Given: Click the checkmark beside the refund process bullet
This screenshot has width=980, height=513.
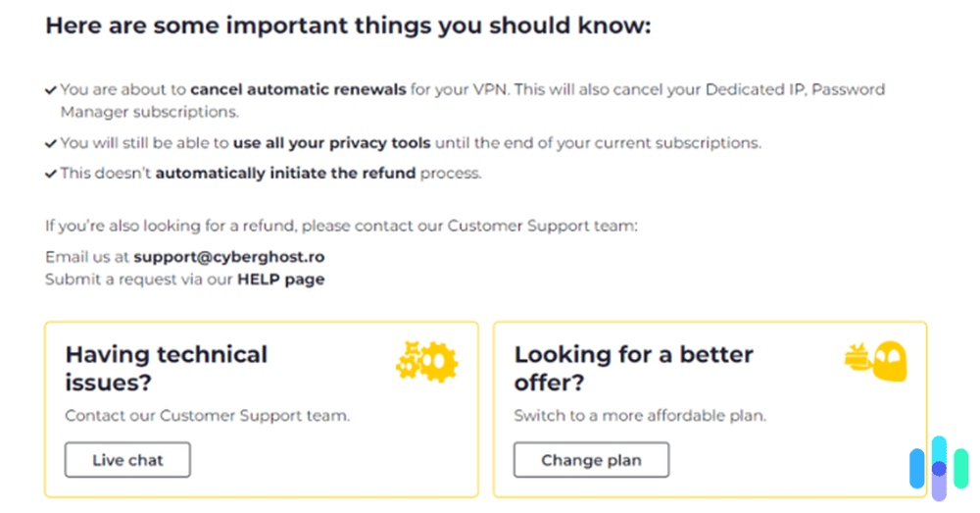Looking at the screenshot, I should 51,175.
